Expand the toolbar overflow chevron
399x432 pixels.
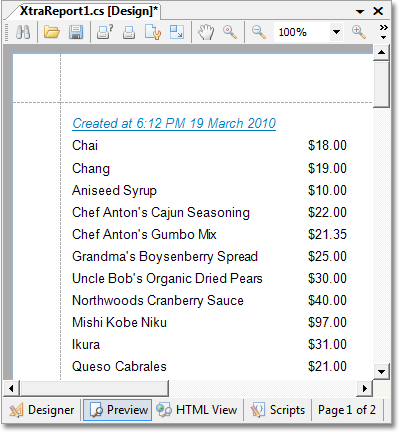384,32
